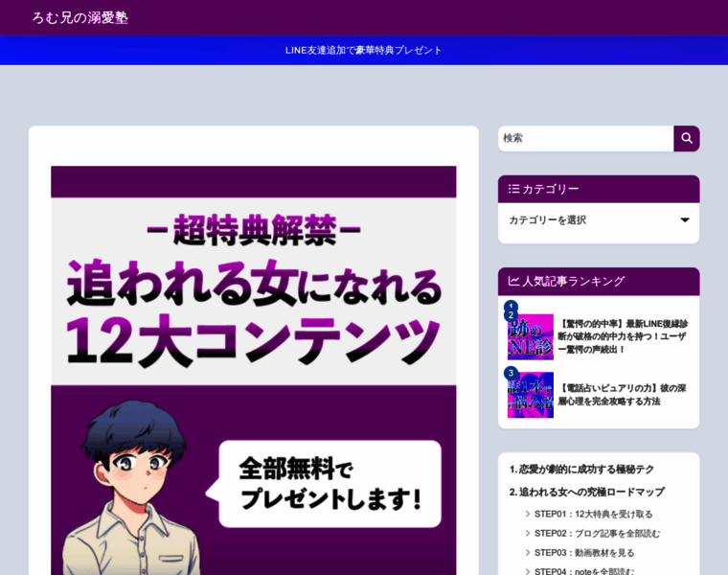Image resolution: width=728 pixels, height=575 pixels.
Task: Jump to 2. 追われる女への究極ロードマップ
Action: (x=587, y=492)
